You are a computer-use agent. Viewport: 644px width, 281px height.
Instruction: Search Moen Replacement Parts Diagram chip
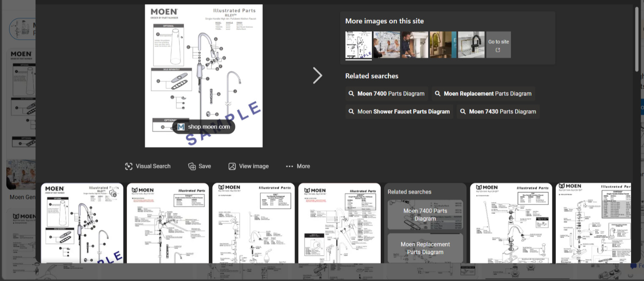(483, 94)
